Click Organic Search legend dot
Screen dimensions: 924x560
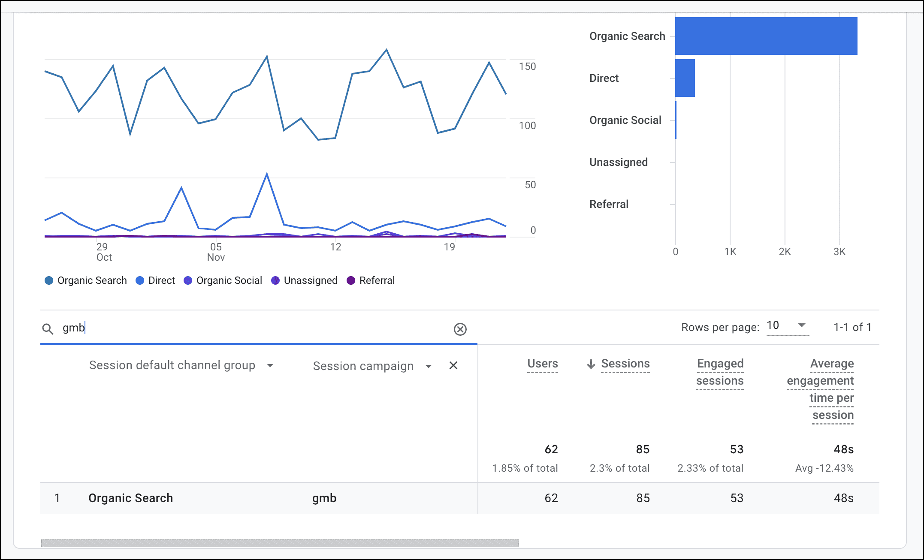(x=49, y=280)
